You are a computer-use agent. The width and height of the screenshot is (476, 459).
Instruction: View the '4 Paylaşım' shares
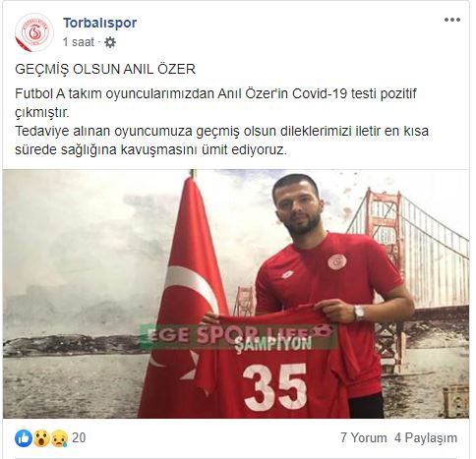click(x=426, y=438)
